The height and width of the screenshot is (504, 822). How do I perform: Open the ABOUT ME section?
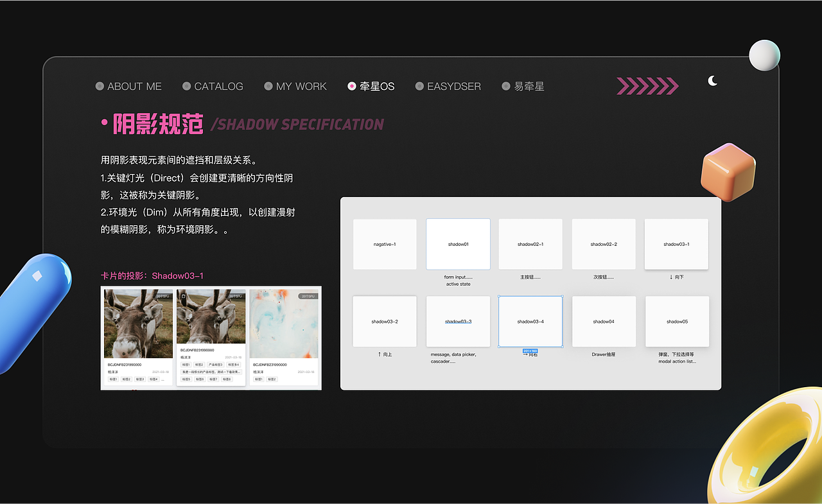(128, 86)
